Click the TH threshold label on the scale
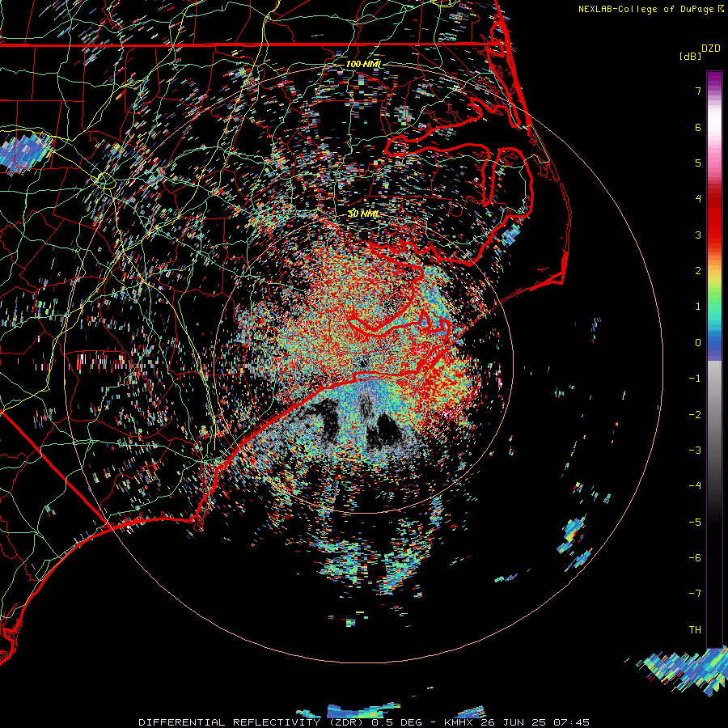 pos(695,630)
